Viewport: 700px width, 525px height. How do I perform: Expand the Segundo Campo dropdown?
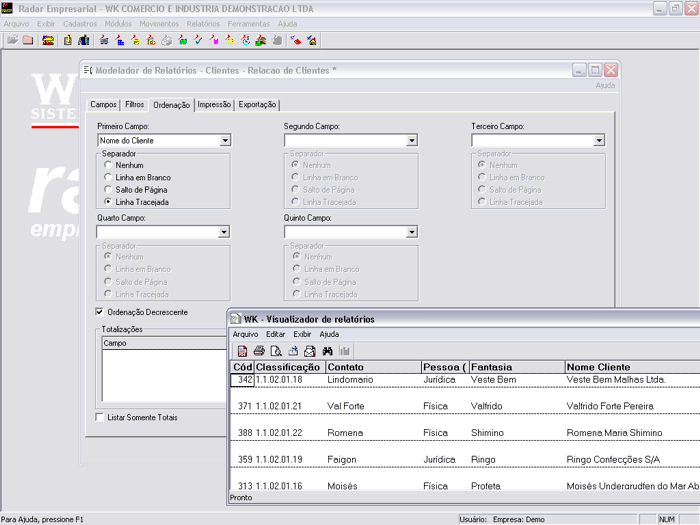(411, 141)
